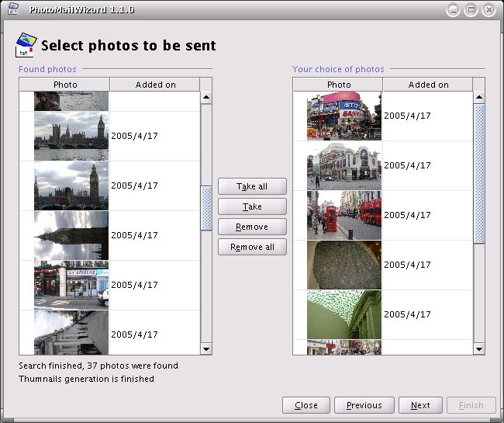Screen dimensions: 504x423
Task: Click the date beside the street shops photo
Action: pos(134,285)
